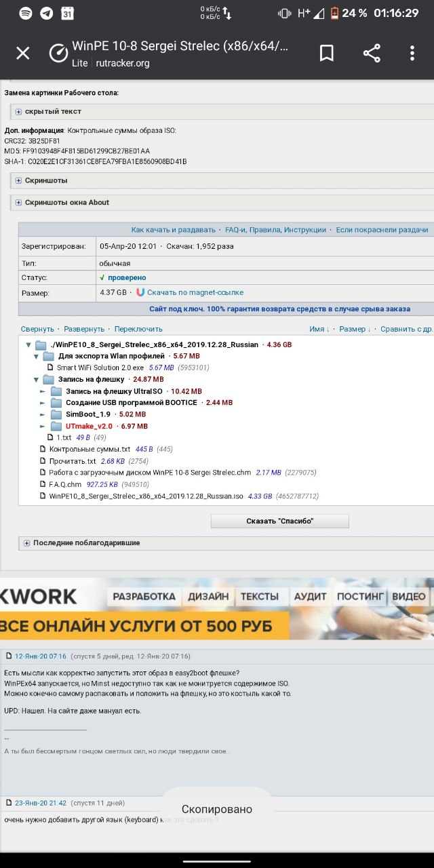This screenshot has width=434, height=868.
Task: Open 'Если покраснели раздачи' link
Action: click(382, 230)
